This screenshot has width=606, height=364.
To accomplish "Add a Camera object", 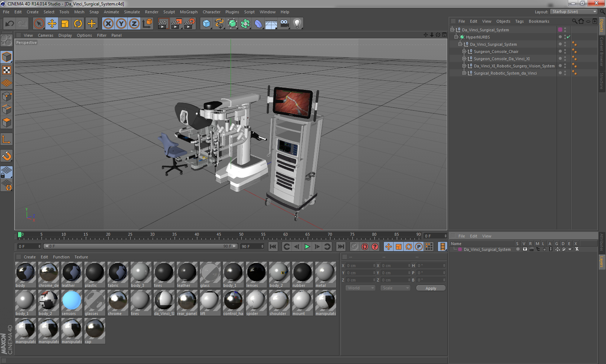I will pos(284,24).
